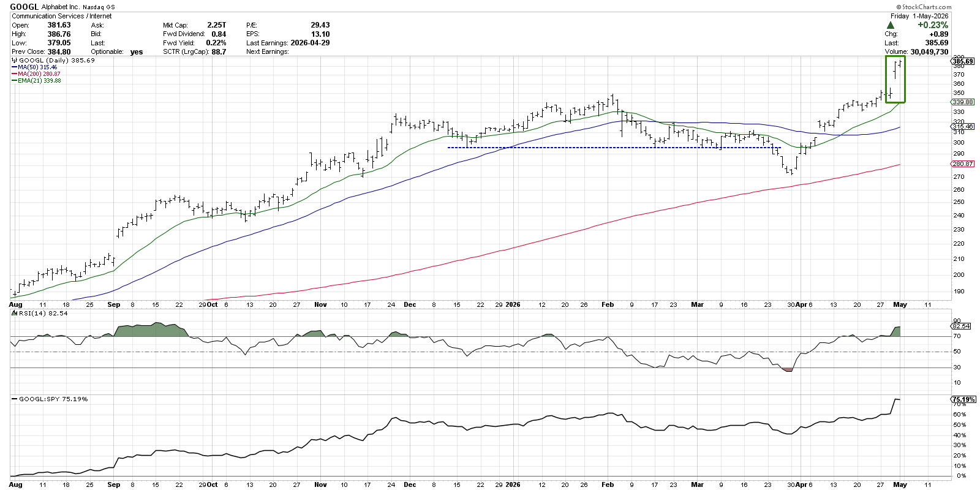Click the green EMA(21) legend line marker
Screen dimensions: 980x490
[x=15, y=81]
